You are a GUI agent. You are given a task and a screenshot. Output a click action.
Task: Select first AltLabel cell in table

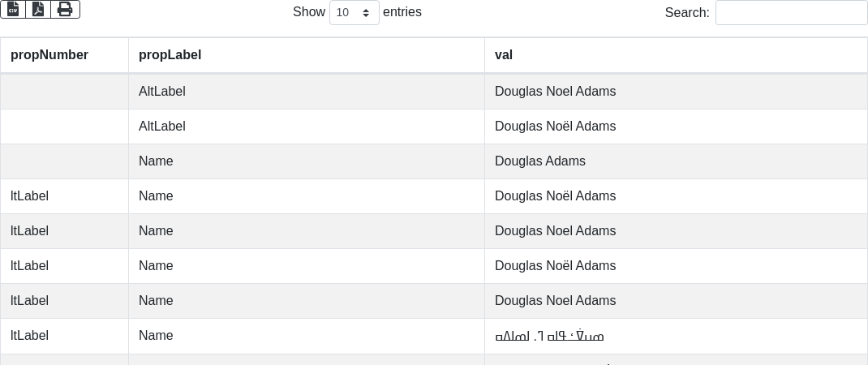[x=162, y=92]
